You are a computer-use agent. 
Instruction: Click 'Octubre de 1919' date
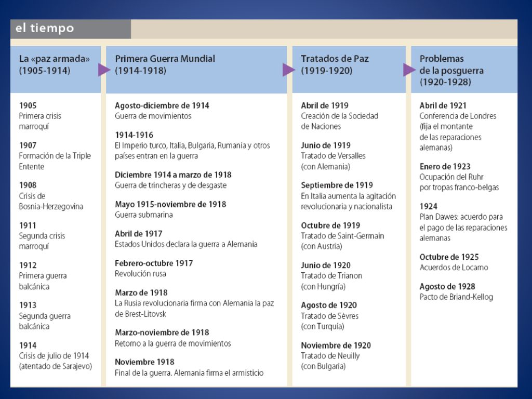[330, 225]
